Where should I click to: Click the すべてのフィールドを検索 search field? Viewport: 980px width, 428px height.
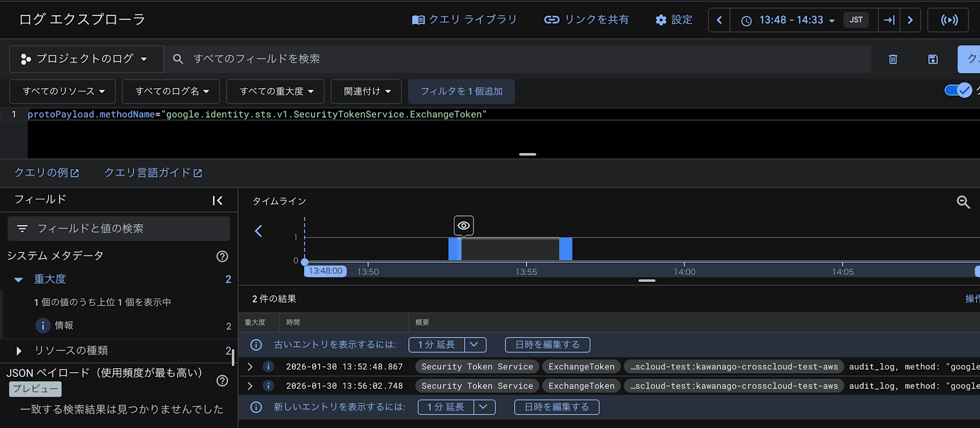click(517, 59)
